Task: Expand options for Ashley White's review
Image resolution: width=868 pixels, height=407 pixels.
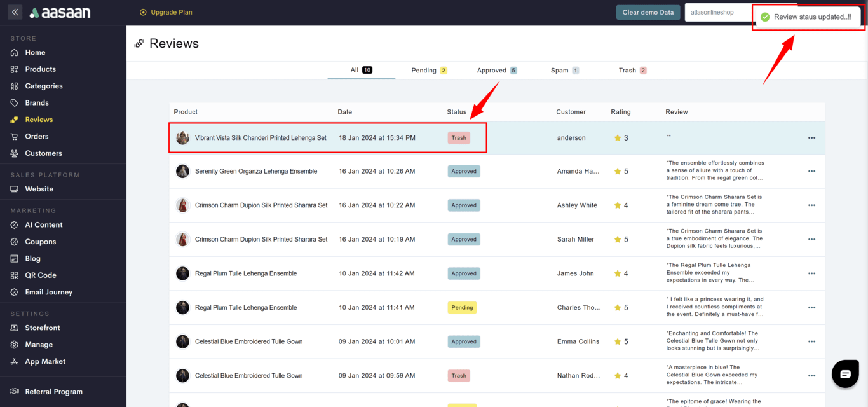Action: tap(811, 205)
